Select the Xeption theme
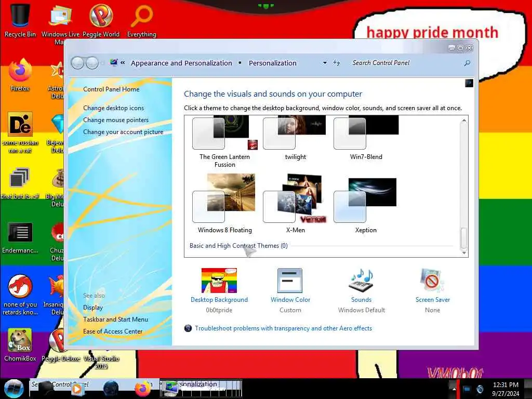Screen dimensions: 532x399 366,205
